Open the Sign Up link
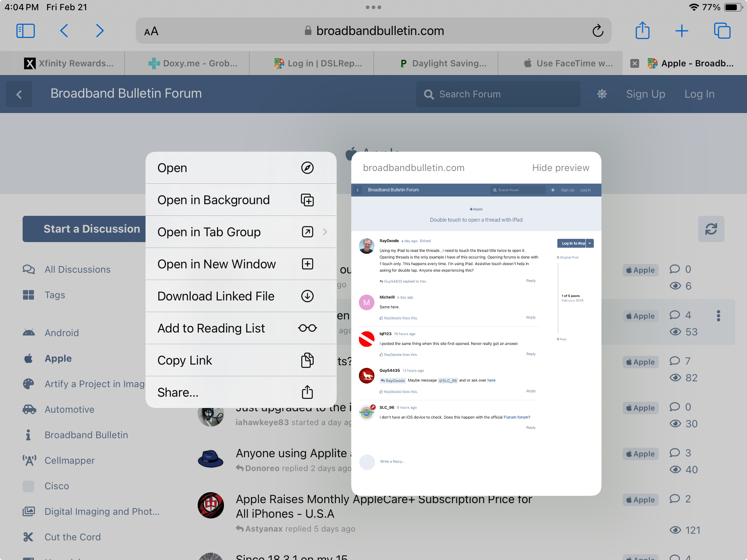This screenshot has width=747, height=560. coord(646,94)
